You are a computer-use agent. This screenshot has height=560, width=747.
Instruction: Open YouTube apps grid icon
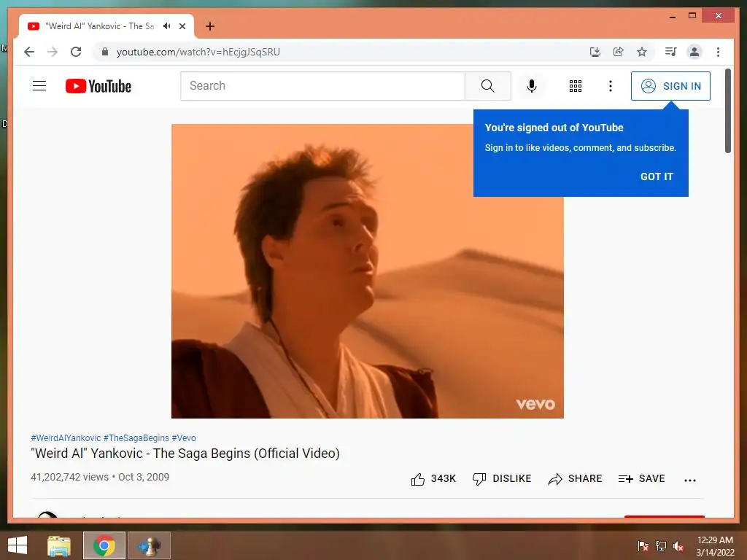point(575,86)
